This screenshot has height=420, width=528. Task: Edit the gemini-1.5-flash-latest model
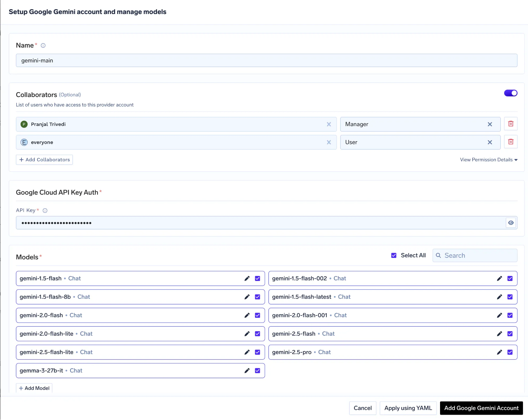point(499,297)
